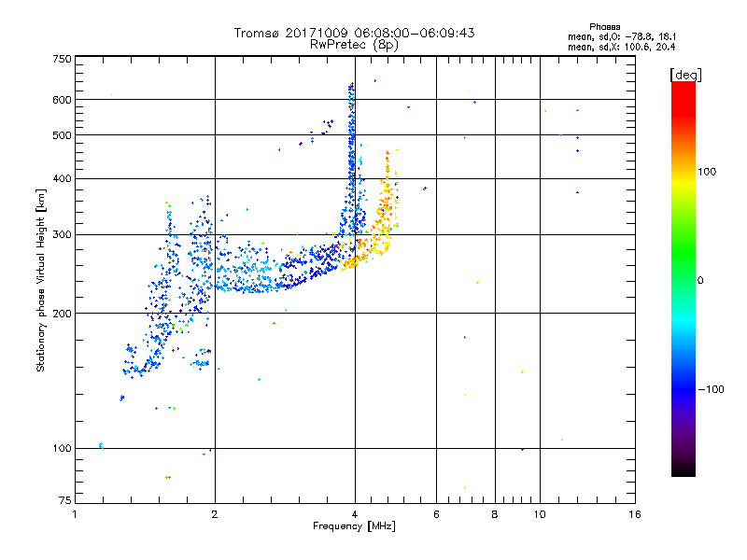747x560 pixels.
Task: Click the y-axis tick label '500'
Action: 62,135
